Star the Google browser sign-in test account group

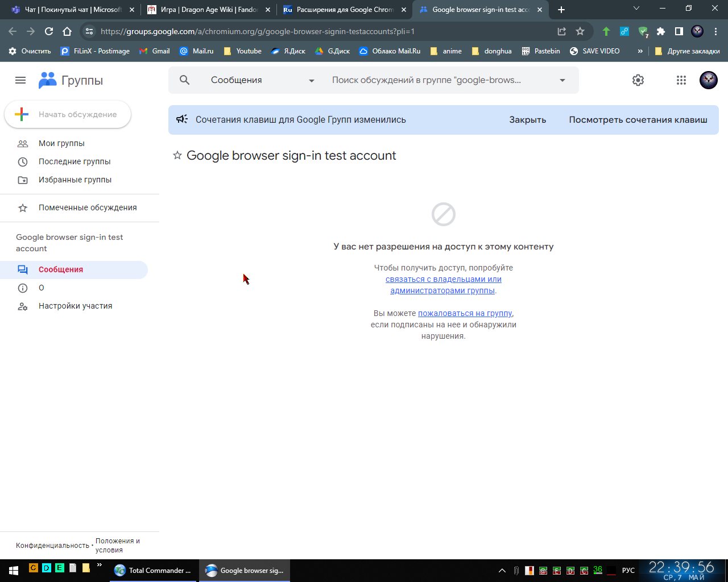(x=177, y=156)
